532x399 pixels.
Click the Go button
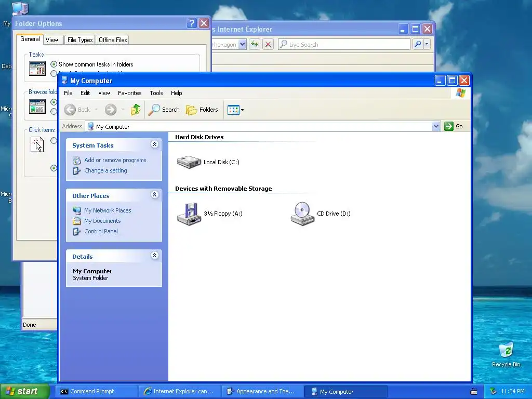[x=454, y=126]
